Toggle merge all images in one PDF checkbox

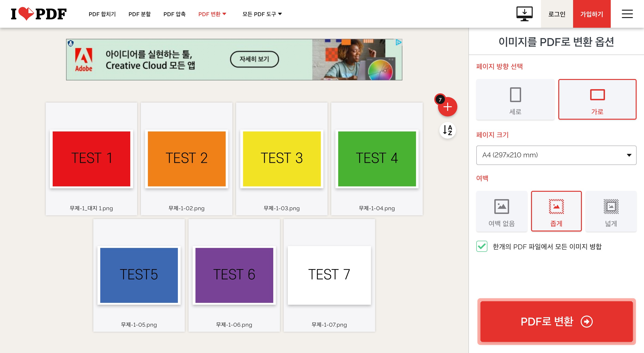[482, 246]
